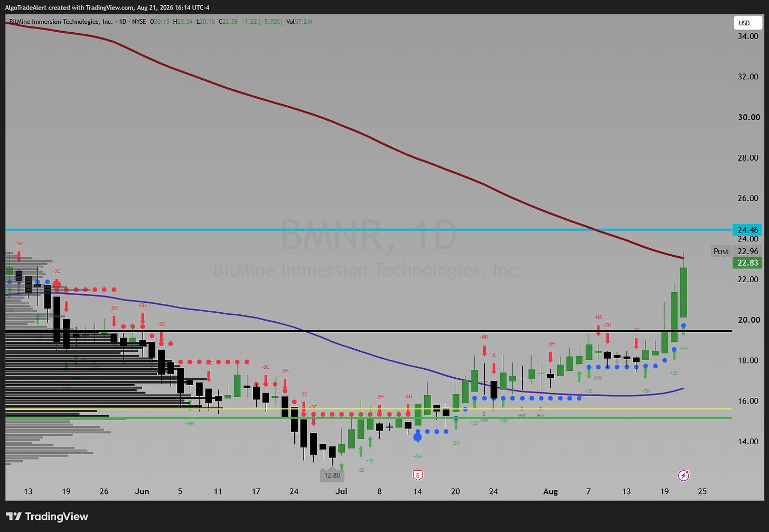Click the open value O20.15
The height and width of the screenshot is (532, 769).
tap(160, 22)
